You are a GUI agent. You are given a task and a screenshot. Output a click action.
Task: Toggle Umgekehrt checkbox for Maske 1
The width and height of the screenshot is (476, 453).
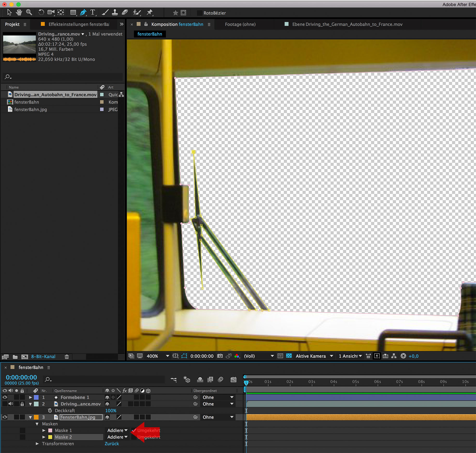tap(134, 430)
